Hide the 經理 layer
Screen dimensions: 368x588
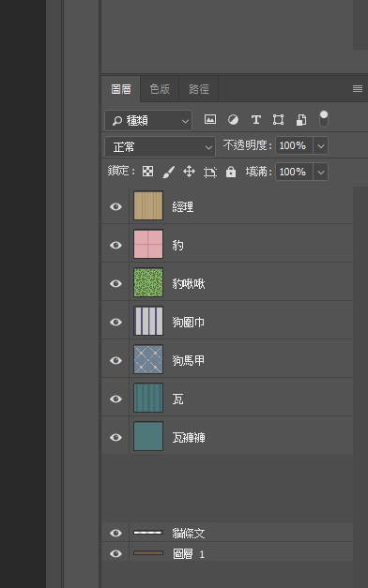click(x=115, y=206)
